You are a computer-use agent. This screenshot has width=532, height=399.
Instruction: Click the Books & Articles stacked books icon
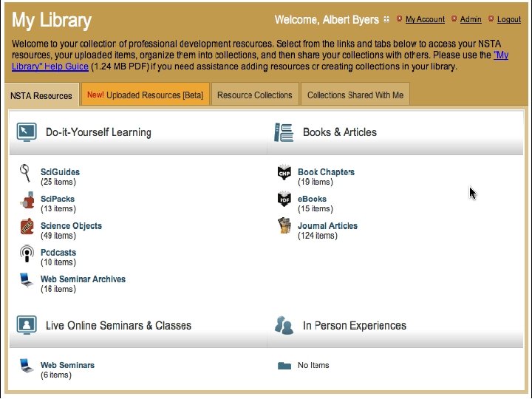coord(284,132)
